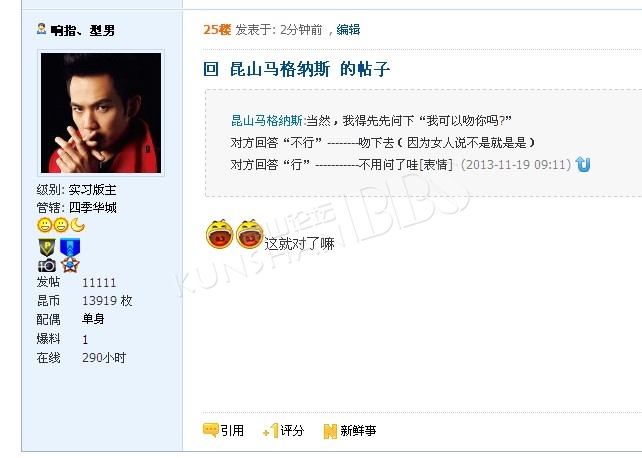The image size is (642, 458).
Task: Click the 引用 quote speech bubble icon
Action: click(x=211, y=430)
